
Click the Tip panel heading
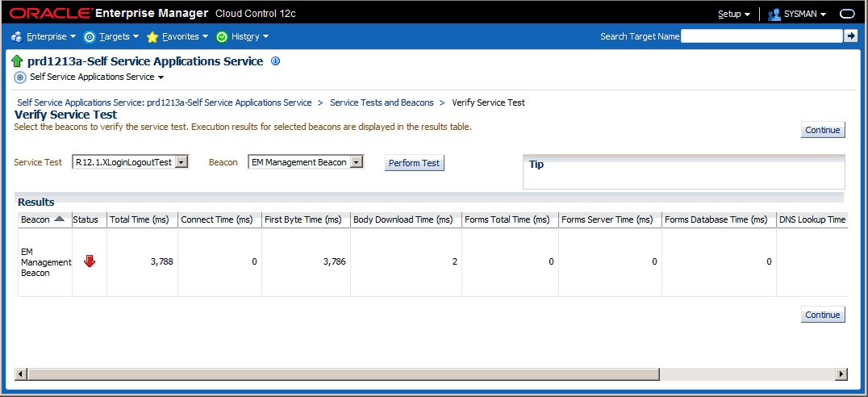pyautogui.click(x=536, y=165)
